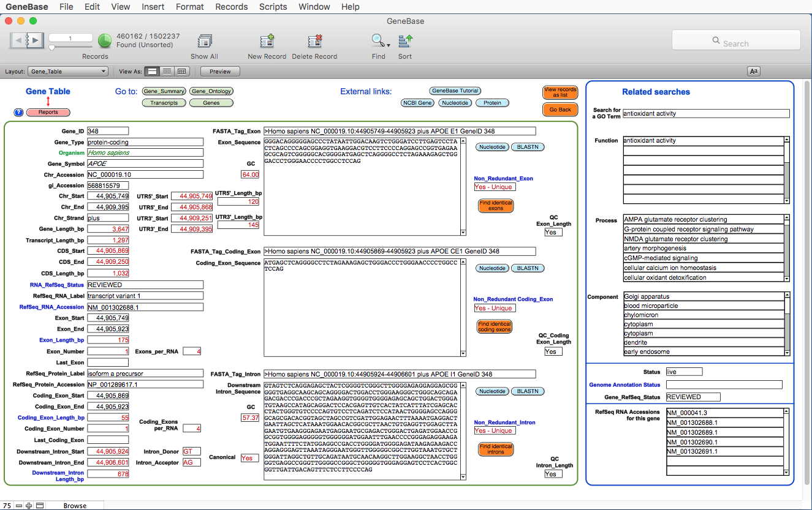Image resolution: width=812 pixels, height=510 pixels.
Task: Click Find identical exons button
Action: [496, 206]
